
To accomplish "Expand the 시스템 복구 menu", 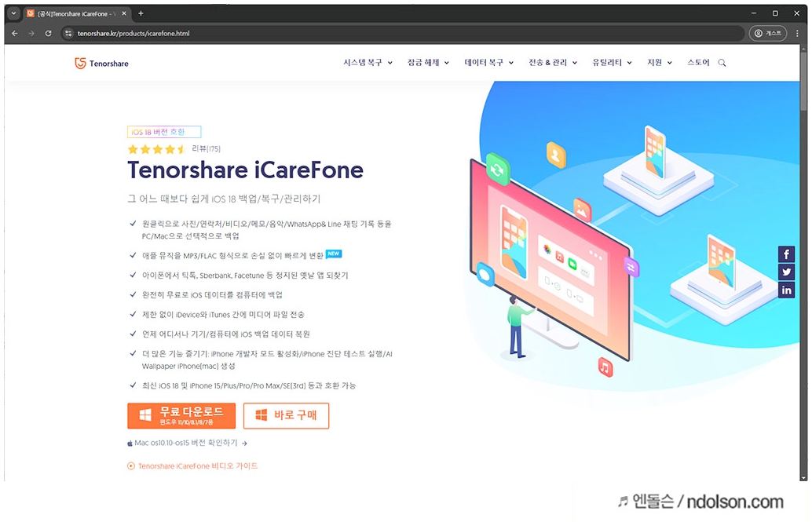I will pyautogui.click(x=368, y=63).
